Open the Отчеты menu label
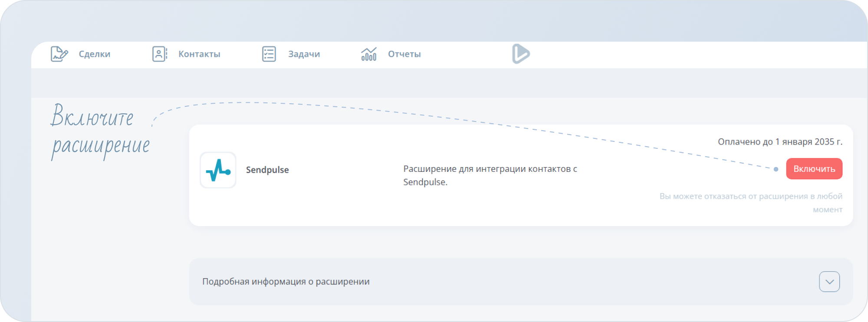This screenshot has width=868, height=322. pos(404,54)
